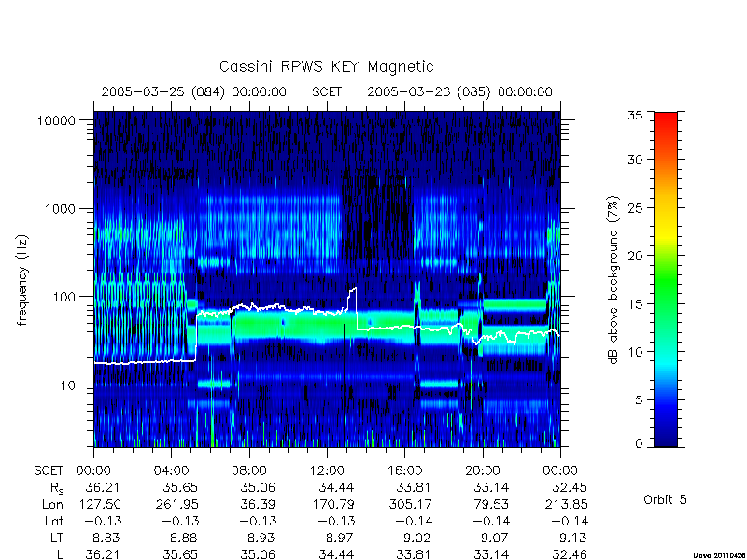
Task: Click the "04:00" time tick label
Action: [171, 471]
